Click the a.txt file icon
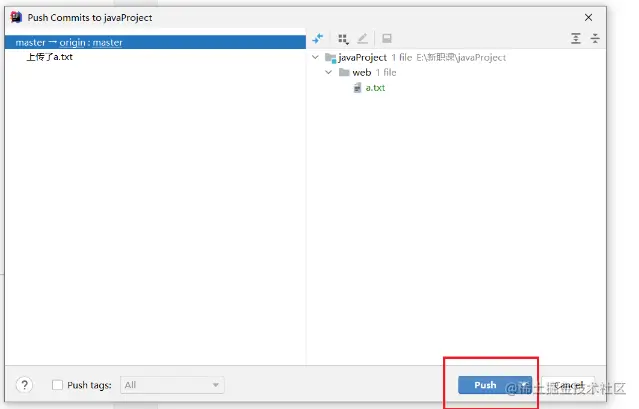 pyautogui.click(x=357, y=88)
